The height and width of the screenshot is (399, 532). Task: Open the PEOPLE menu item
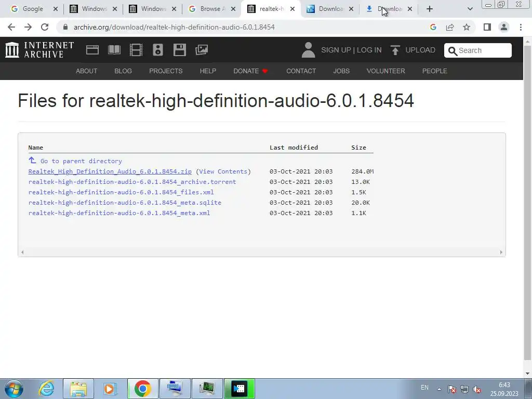435,71
